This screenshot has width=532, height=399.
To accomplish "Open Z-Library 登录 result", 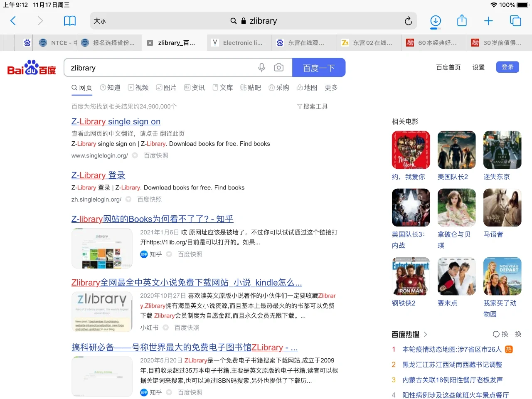I will (x=98, y=175).
